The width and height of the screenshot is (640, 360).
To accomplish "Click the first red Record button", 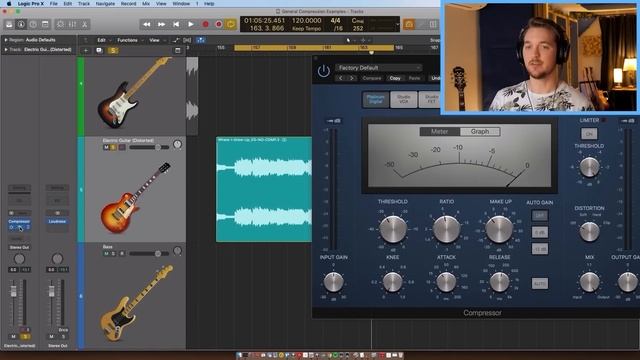I will (205, 24).
